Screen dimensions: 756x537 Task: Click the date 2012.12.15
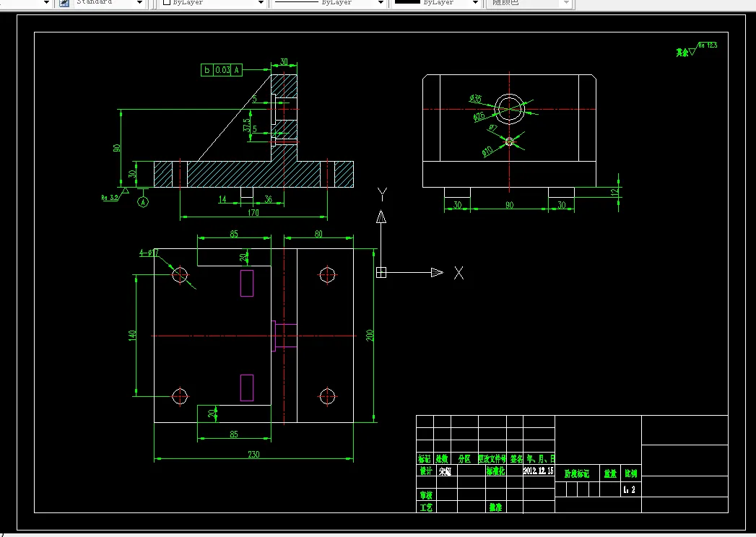[539, 471]
